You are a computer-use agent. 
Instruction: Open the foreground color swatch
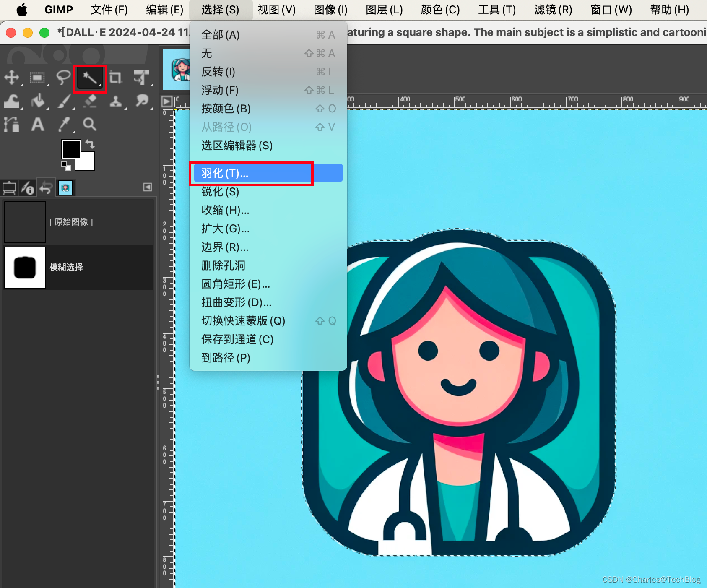[x=71, y=149]
